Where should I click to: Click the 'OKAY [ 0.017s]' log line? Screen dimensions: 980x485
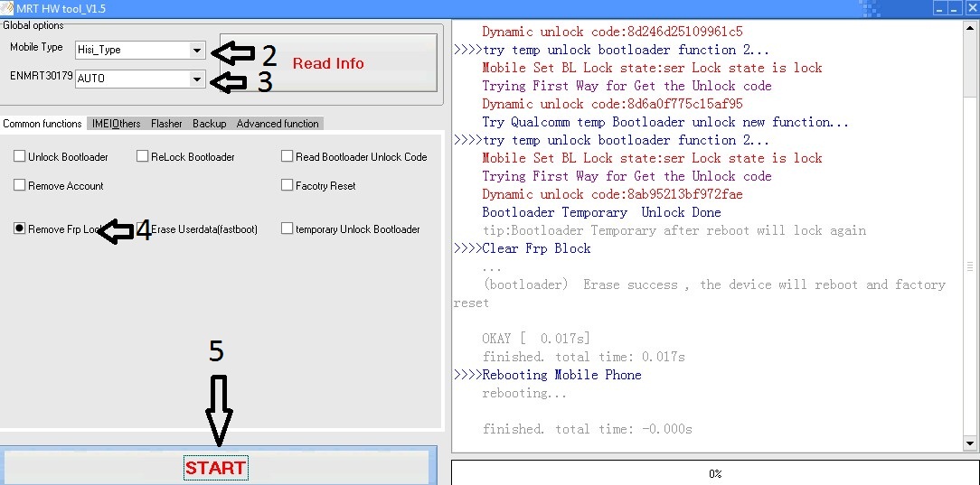pyautogui.click(x=536, y=339)
